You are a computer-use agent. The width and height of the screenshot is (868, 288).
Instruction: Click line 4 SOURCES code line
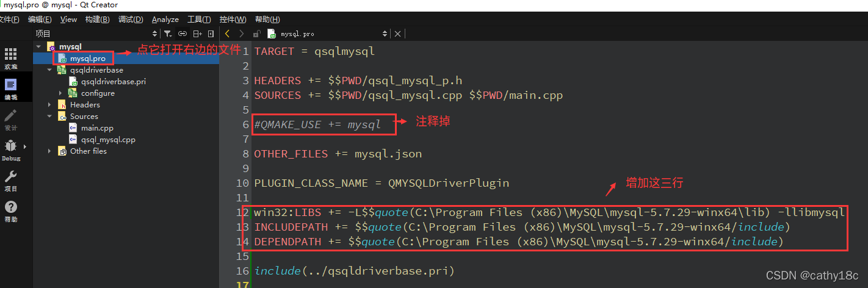click(x=408, y=95)
